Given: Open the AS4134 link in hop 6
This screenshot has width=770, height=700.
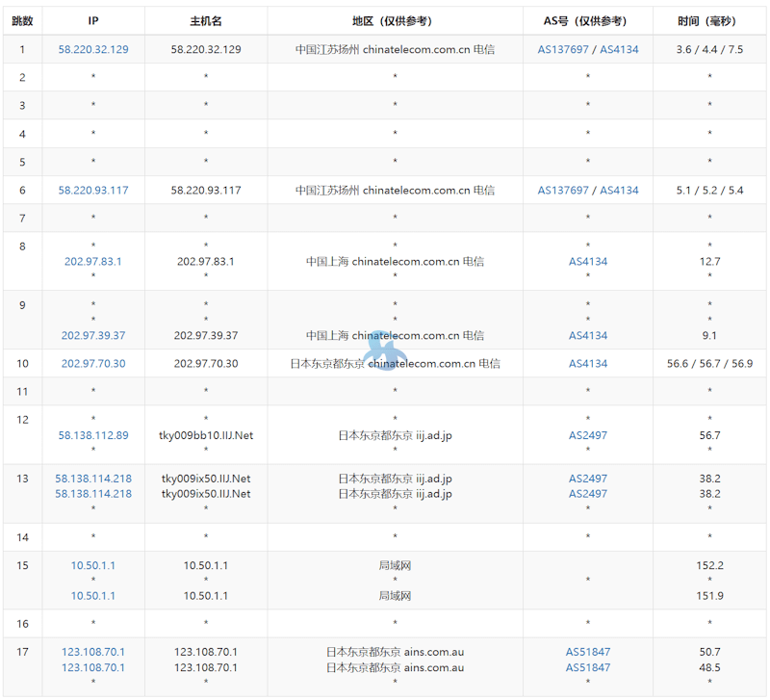Looking at the screenshot, I should [x=619, y=191].
